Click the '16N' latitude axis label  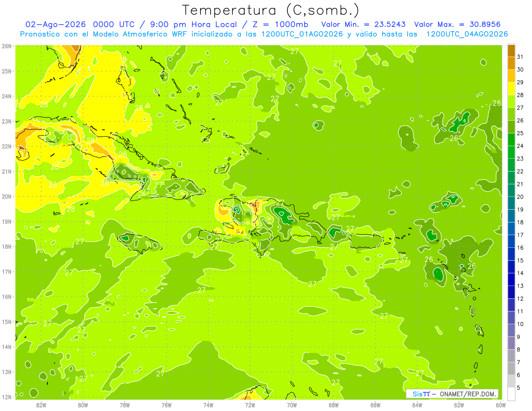pyautogui.click(x=7, y=297)
